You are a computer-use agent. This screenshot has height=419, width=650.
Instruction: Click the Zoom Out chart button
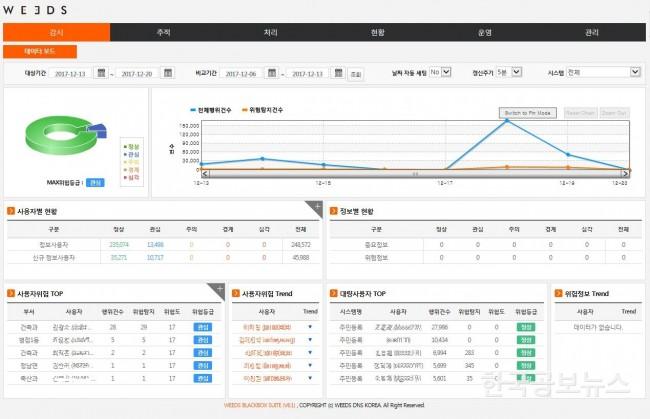614,113
